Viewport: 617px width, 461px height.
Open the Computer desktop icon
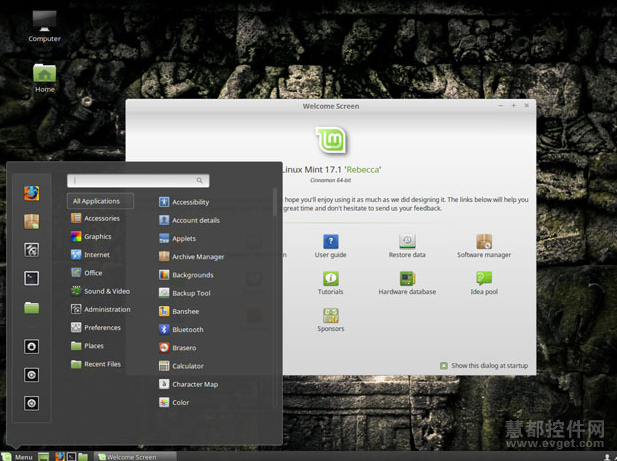(44, 26)
